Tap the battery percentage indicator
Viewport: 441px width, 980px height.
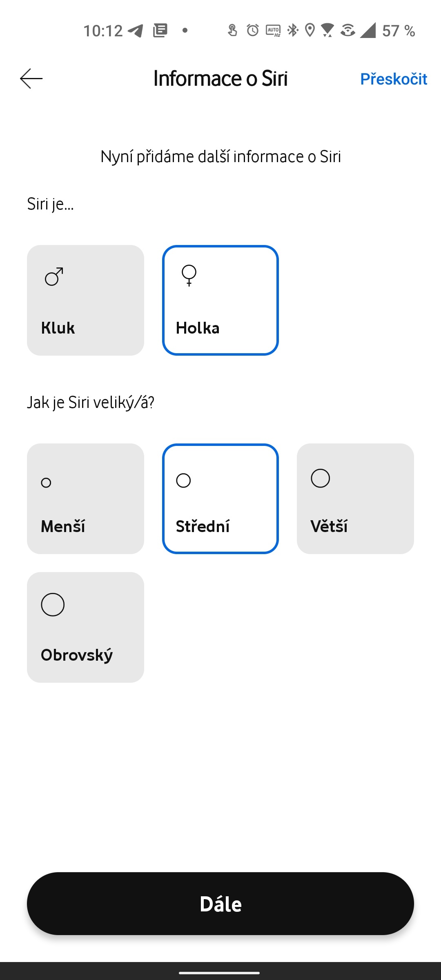[x=399, y=31]
